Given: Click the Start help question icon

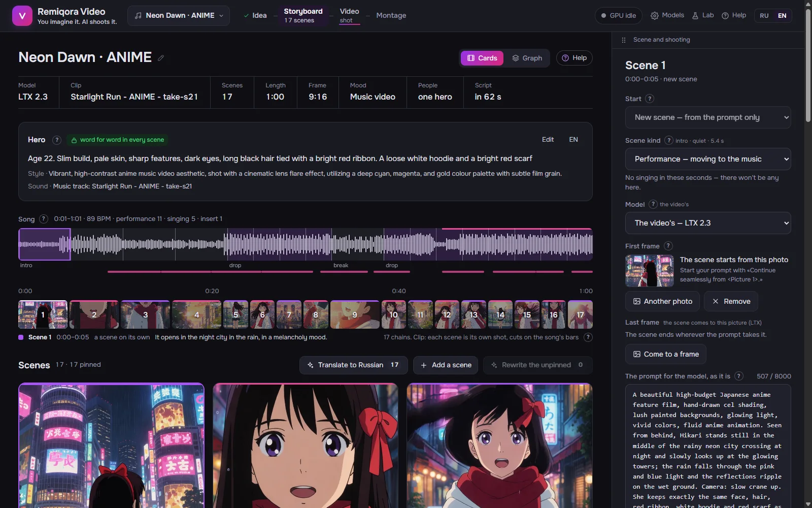Looking at the screenshot, I should click(x=650, y=99).
